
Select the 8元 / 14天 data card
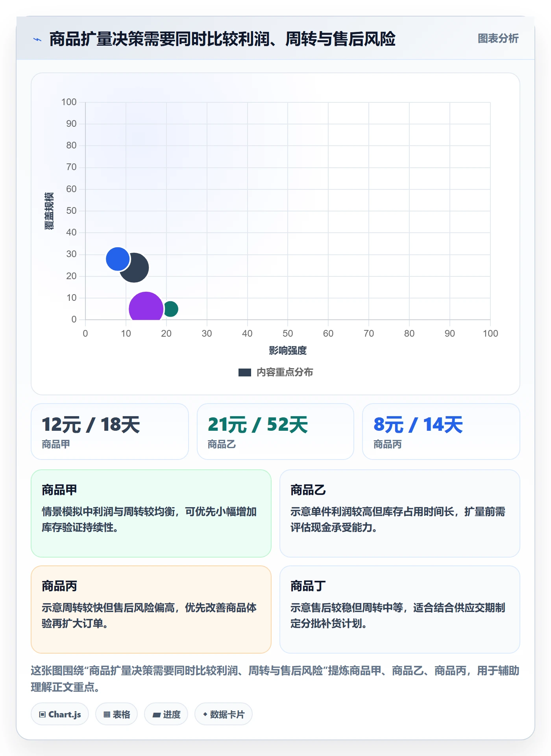[x=441, y=431]
